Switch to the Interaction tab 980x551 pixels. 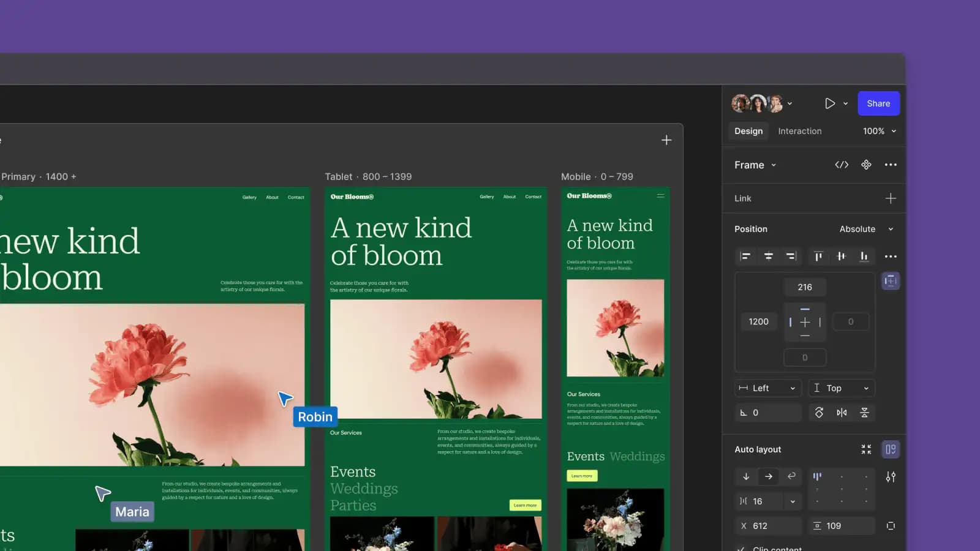pyautogui.click(x=800, y=131)
